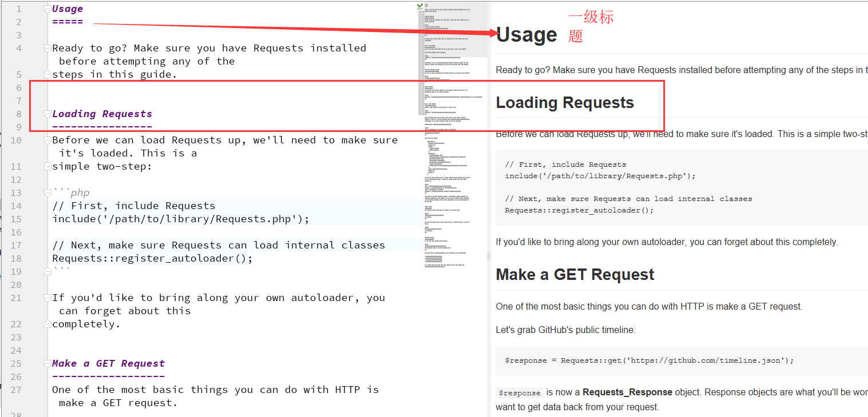This screenshot has width=868, height=417.
Task: Place cursor on Requests::register_autoloader(); editor line
Action: (152, 258)
